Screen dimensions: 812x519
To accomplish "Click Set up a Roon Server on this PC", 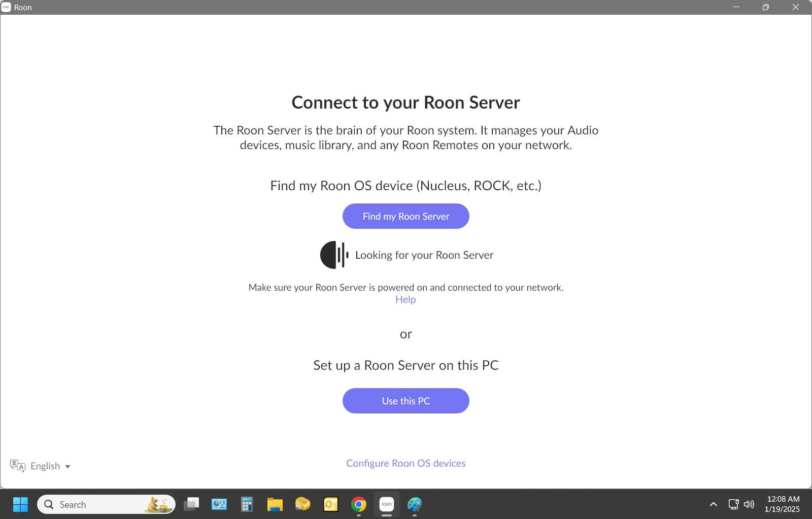I will pos(406,365).
